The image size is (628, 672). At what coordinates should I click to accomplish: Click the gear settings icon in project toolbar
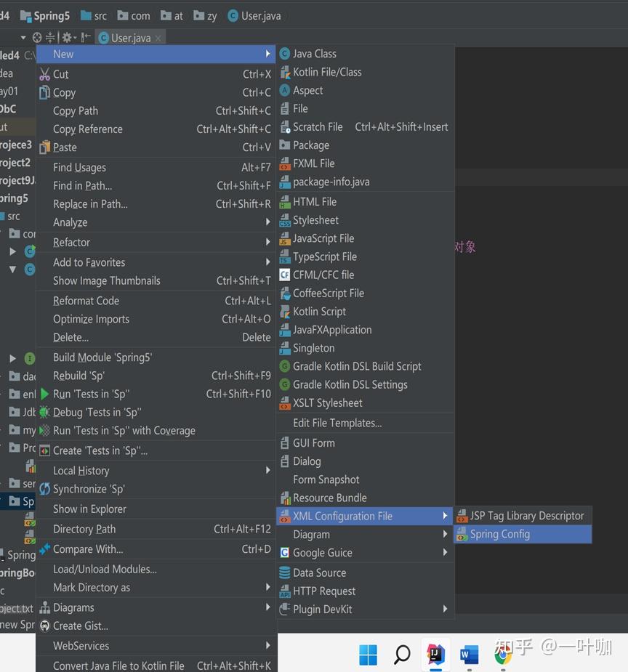pyautogui.click(x=67, y=38)
